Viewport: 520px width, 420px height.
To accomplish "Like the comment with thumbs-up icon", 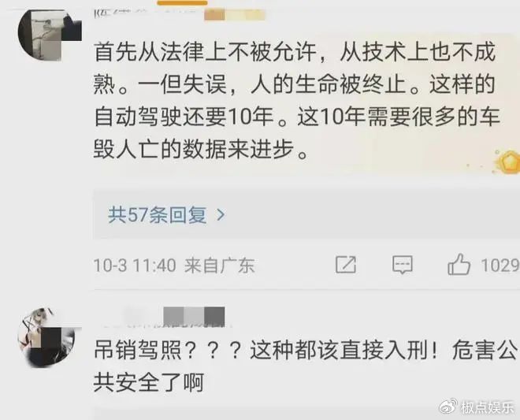I will pos(459,265).
